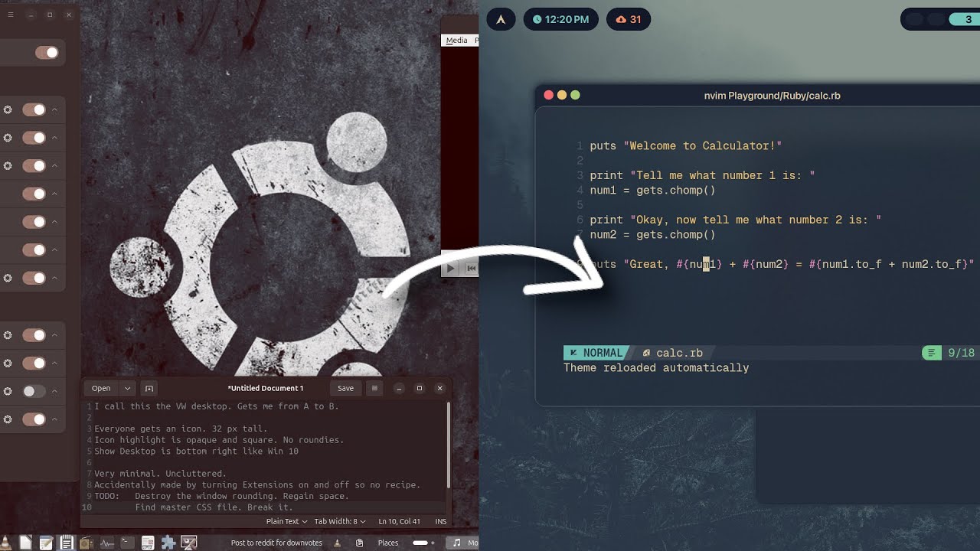The height and width of the screenshot is (551, 980).
Task: Click the line num1 = gets.chomp()
Action: (x=652, y=191)
